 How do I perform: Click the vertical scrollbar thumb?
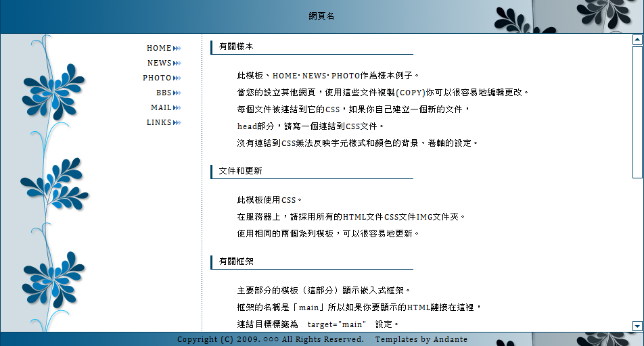click(637, 112)
